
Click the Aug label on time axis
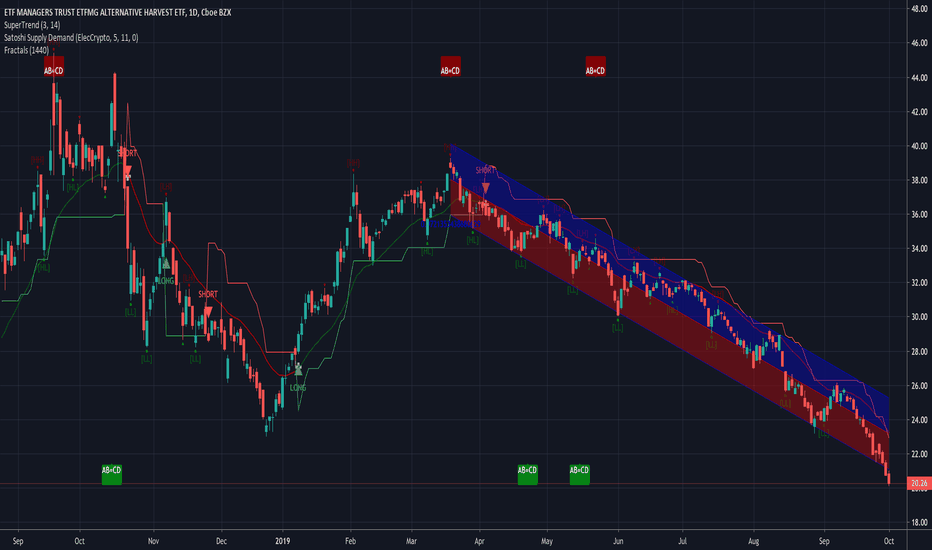click(754, 541)
